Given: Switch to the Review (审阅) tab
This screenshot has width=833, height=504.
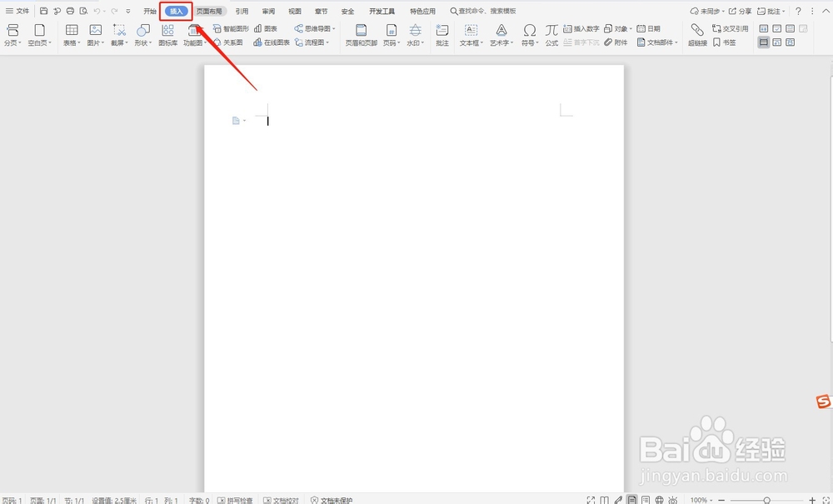Looking at the screenshot, I should (x=269, y=11).
